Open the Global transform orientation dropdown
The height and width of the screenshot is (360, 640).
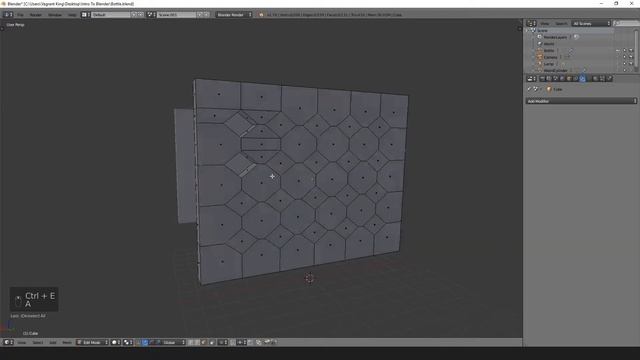[x=173, y=342]
